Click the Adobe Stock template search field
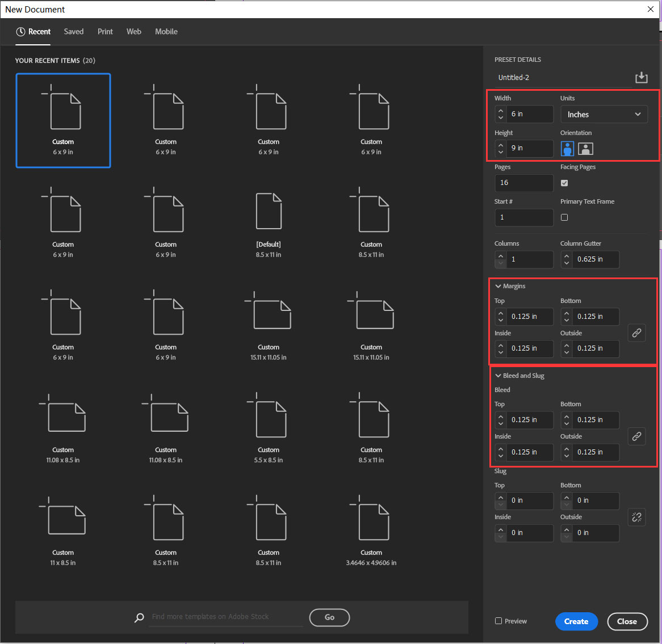This screenshot has width=662, height=644. 226,617
